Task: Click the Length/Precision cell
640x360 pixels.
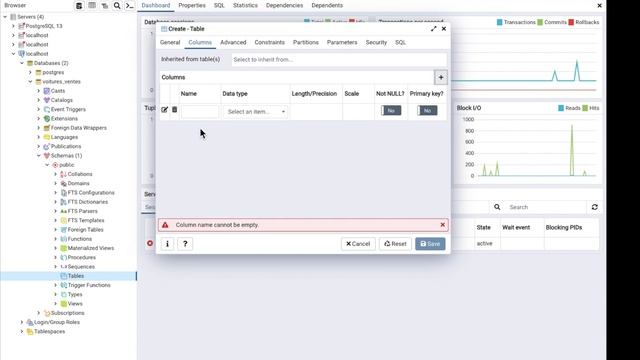Action: (x=316, y=111)
